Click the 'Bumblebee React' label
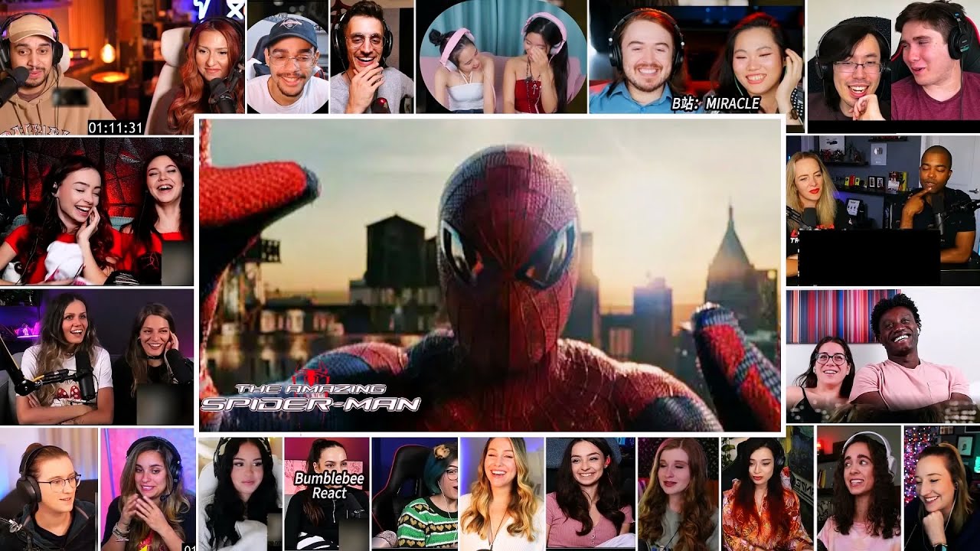Screen dimensions: 980x551 tap(328, 485)
